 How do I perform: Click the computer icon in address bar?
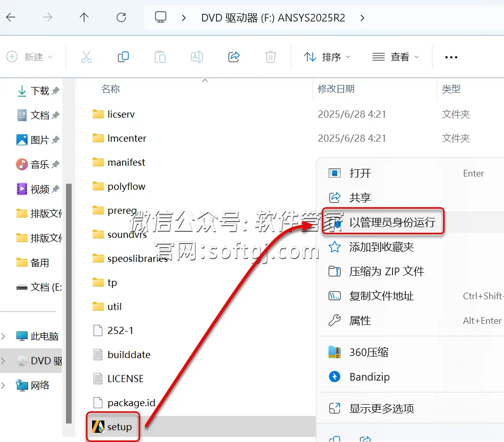coord(160,17)
